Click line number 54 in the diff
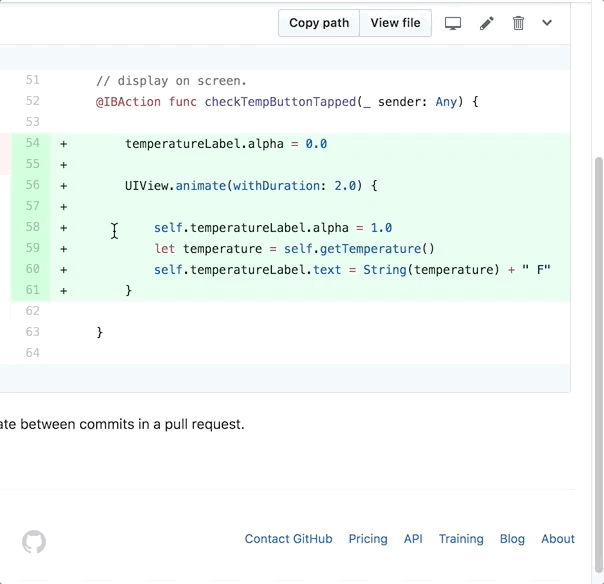Viewport: 604px width, 584px height. click(32, 144)
